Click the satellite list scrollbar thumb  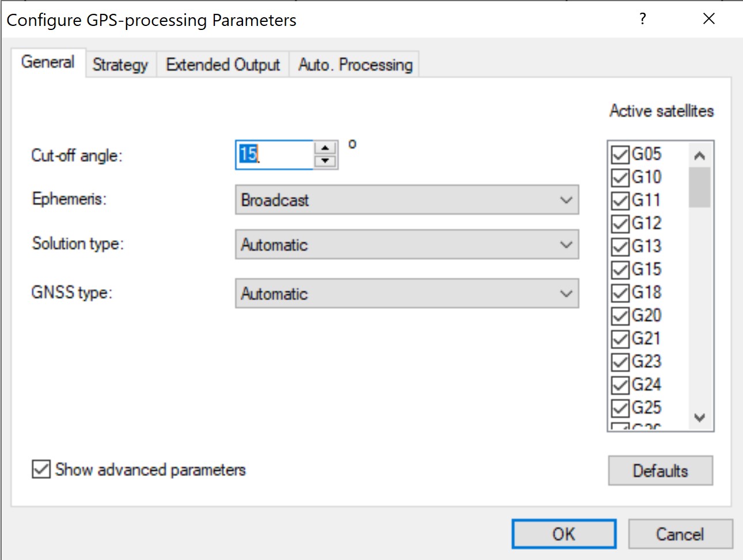tap(700, 187)
